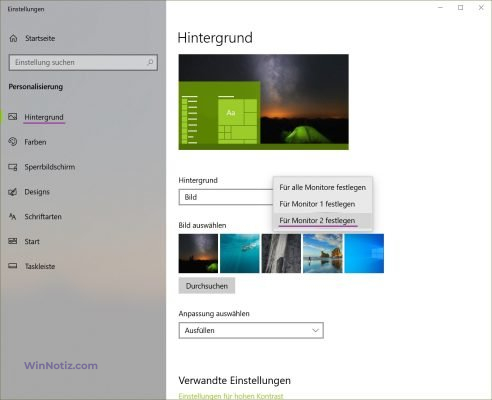Open the Anpassung auswählen dropdown
Screen dimensions: 492x400
coord(251,330)
